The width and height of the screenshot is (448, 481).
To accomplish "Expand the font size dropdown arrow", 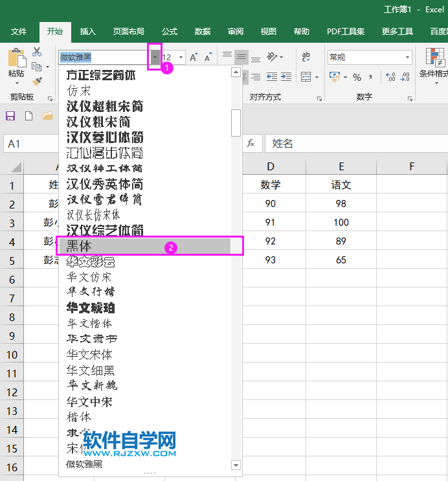I will pyautogui.click(x=181, y=58).
